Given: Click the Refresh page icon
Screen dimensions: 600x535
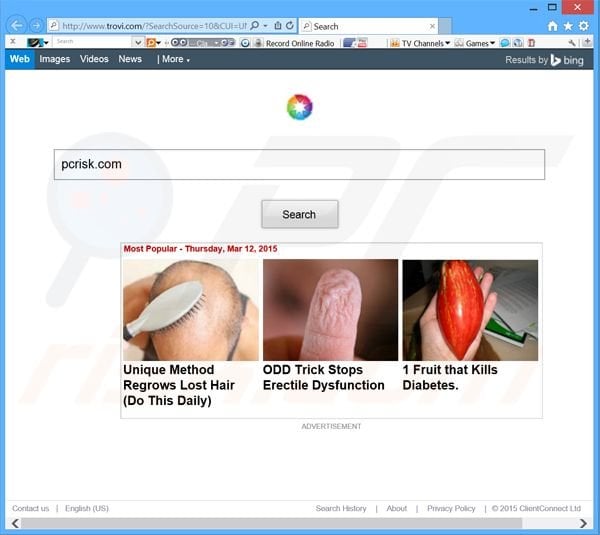Looking at the screenshot, I should [x=290, y=26].
